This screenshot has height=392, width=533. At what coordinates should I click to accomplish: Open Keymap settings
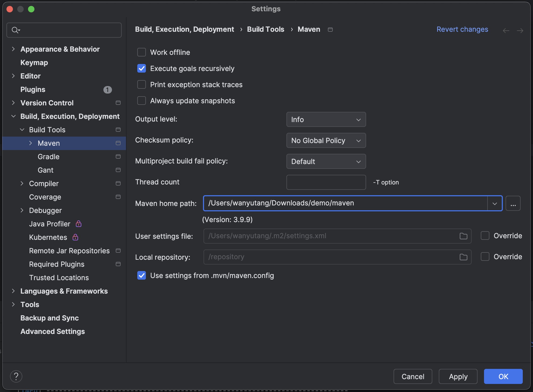(x=34, y=63)
